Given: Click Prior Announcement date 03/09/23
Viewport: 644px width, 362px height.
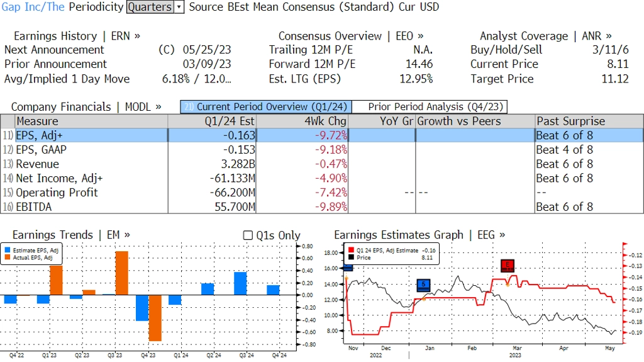Looking at the screenshot, I should (207, 64).
